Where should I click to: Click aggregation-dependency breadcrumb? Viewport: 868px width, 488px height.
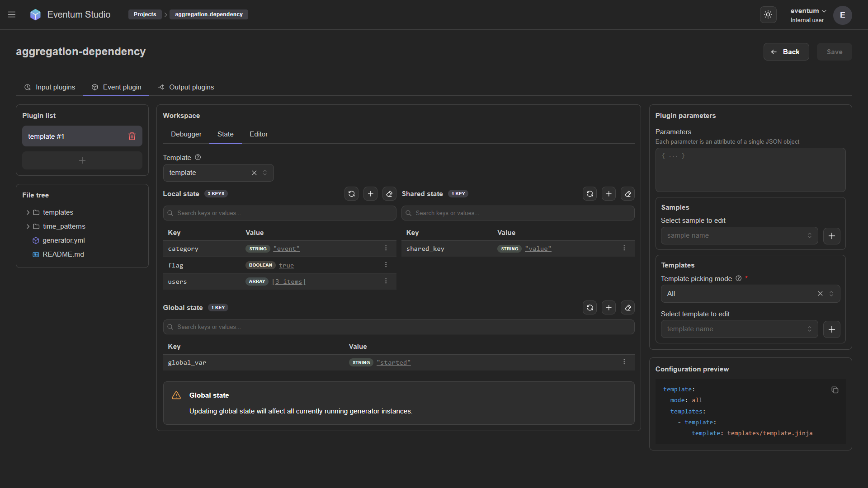tap(209, 14)
